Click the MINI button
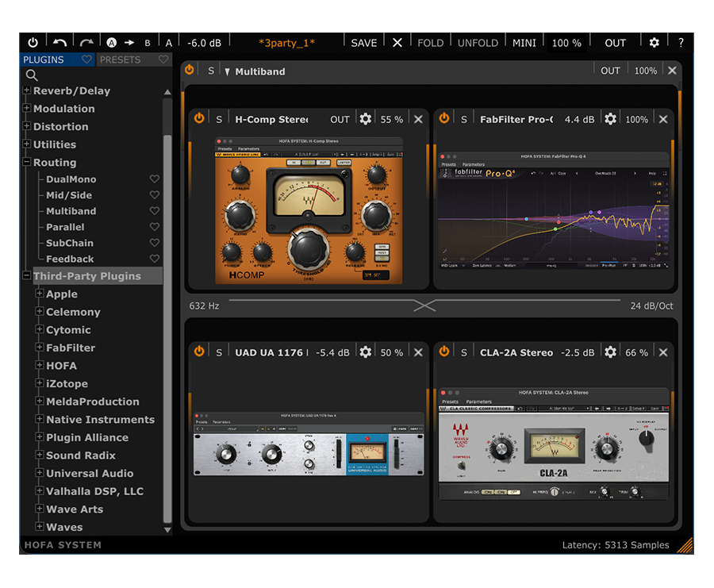Viewport: 714px width, 588px height. [x=524, y=44]
